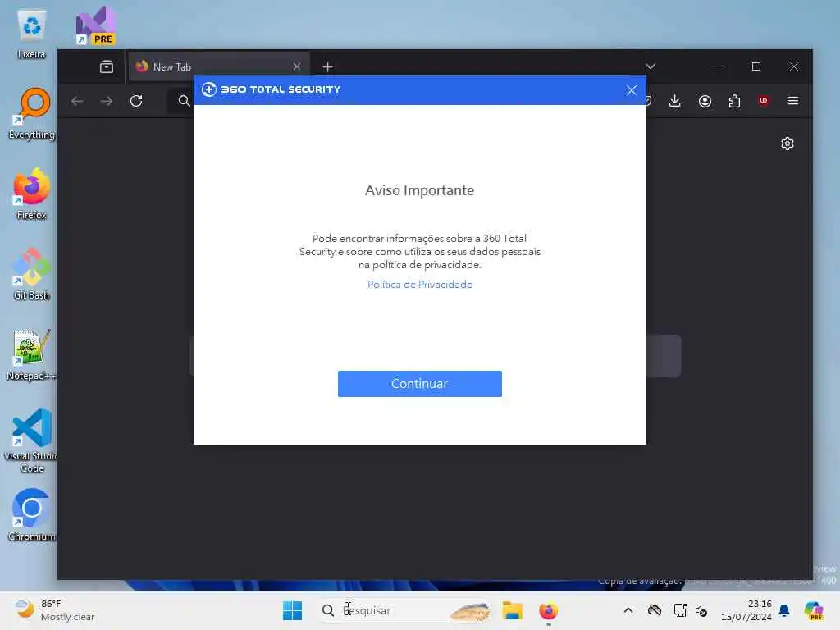Open the Chromium desktop shortcut
Image resolution: width=840 pixels, height=630 pixels.
(x=32, y=515)
